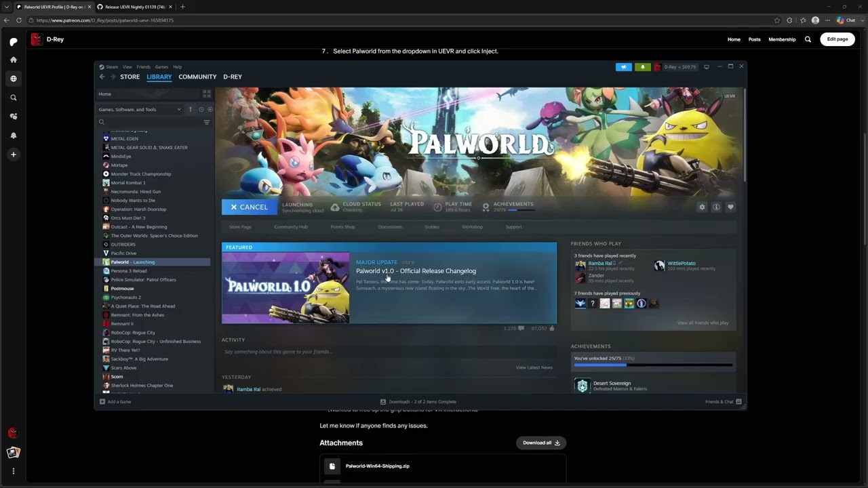Click the recent activity clock filter icon

pos(201,109)
